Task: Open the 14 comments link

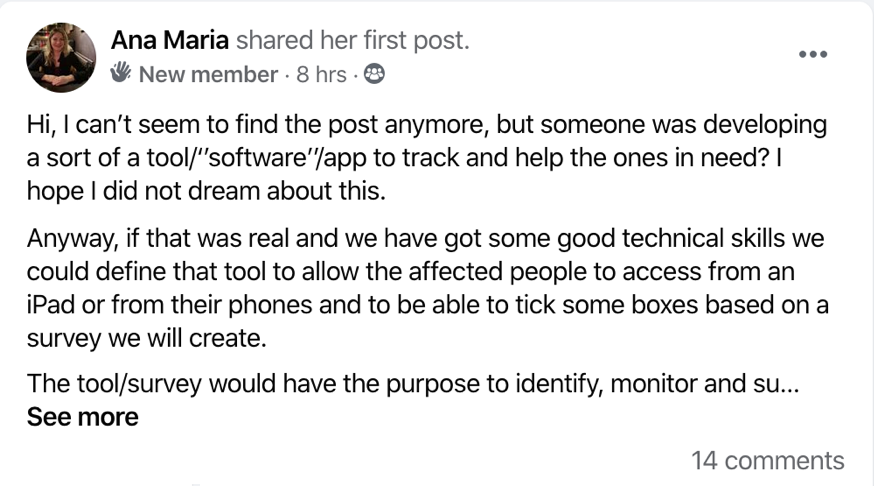Action: 768,461
